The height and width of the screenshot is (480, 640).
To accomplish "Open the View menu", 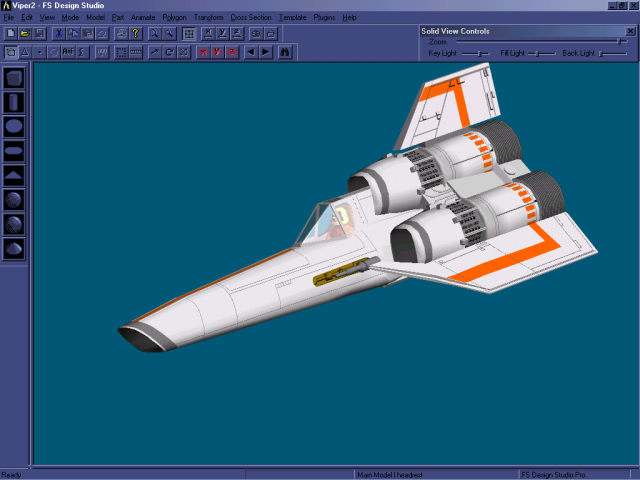I will (x=47, y=18).
